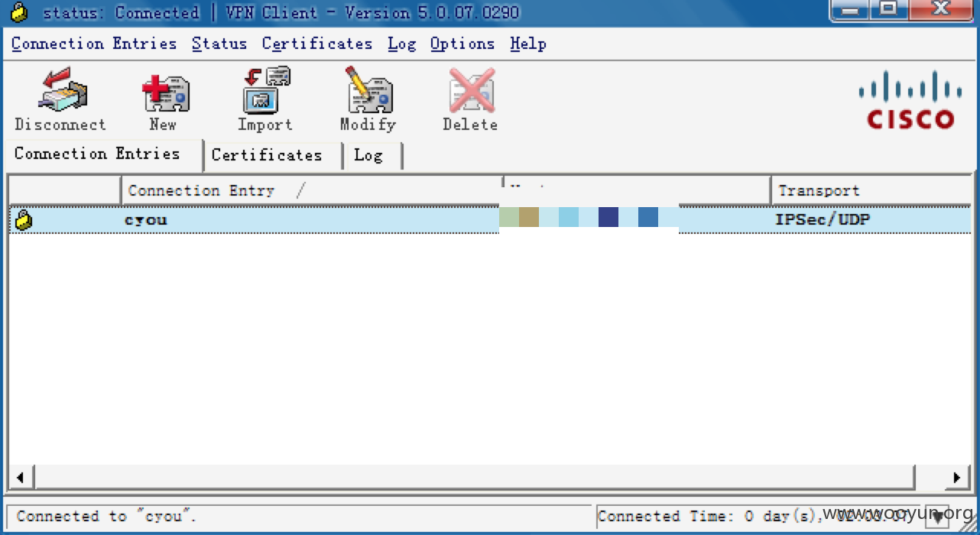Click horizontal scrollbar left arrow
980x535 pixels.
click(21, 478)
